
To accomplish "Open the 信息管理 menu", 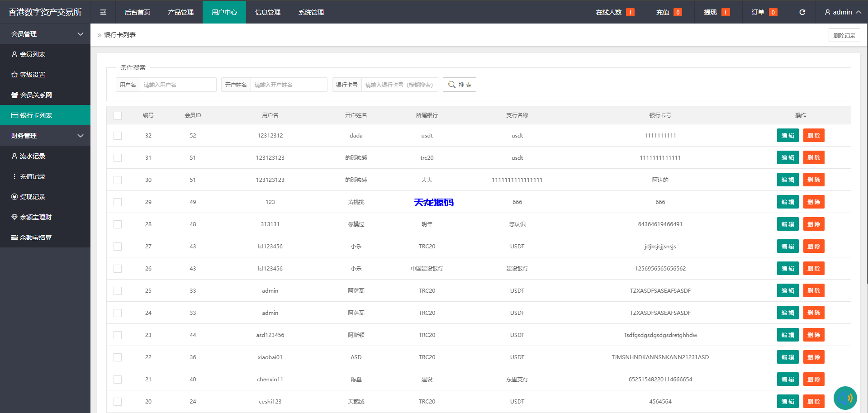I will (267, 12).
